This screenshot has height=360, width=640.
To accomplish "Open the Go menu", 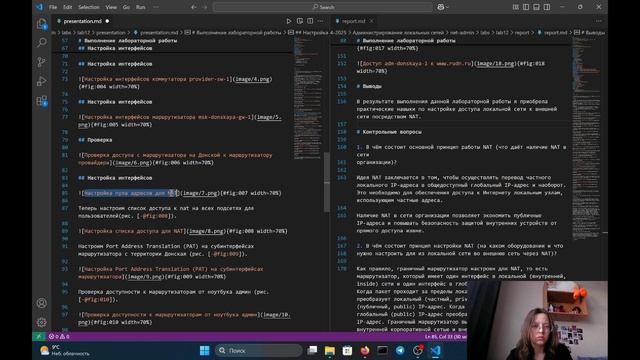I will 126,7.
